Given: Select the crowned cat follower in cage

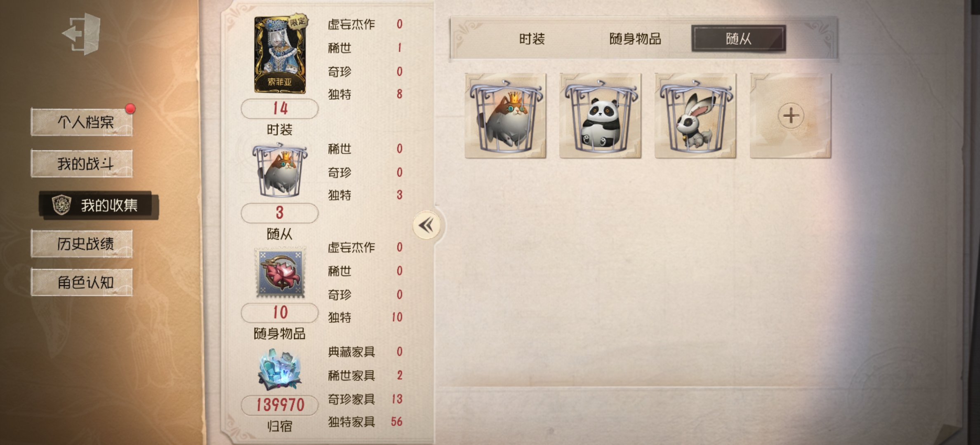Looking at the screenshot, I should (x=506, y=116).
